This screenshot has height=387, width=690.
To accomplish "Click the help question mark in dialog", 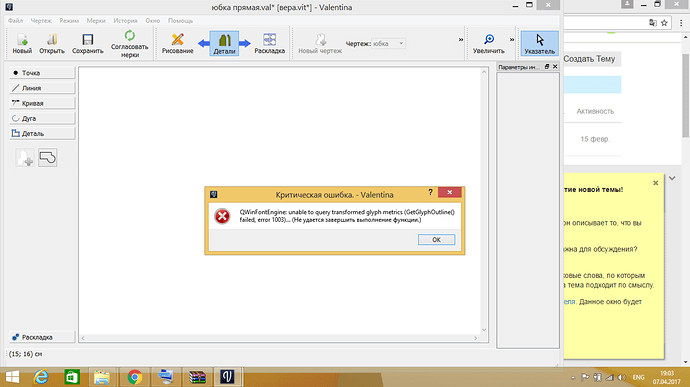I will tap(430, 192).
